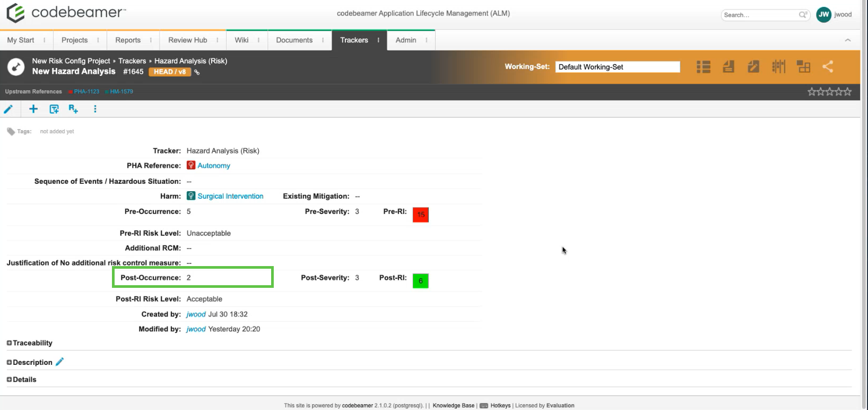Open the Documents tab
Image resolution: width=868 pixels, height=410 pixels.
[294, 40]
